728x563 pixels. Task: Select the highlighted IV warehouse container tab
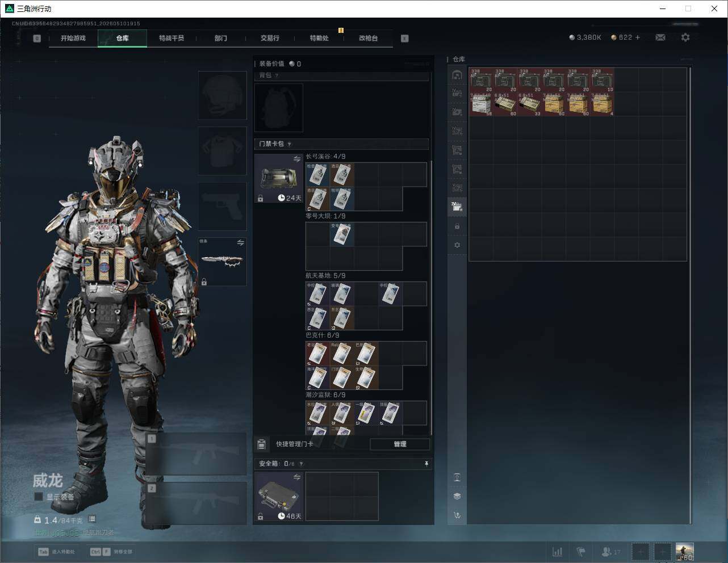[x=457, y=207]
